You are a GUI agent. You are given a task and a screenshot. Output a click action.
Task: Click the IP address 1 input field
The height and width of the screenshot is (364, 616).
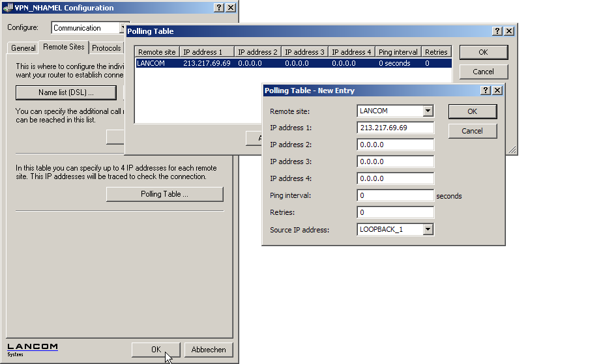[x=396, y=128]
